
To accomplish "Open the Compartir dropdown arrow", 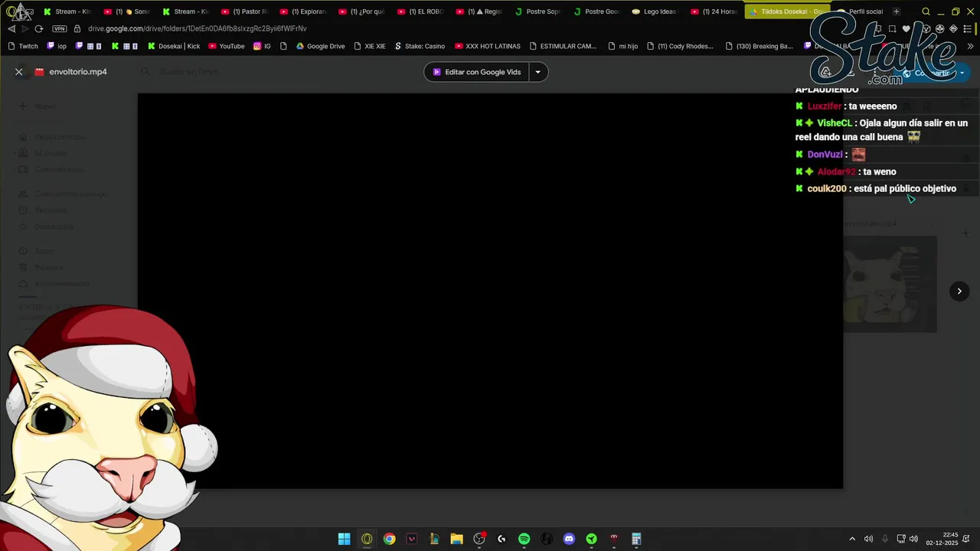I will [962, 73].
